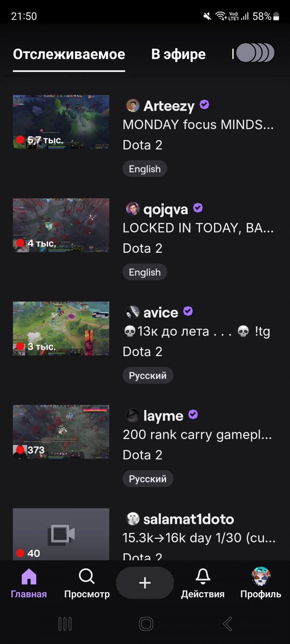Tap layme's profile avatar
Image resolution: width=290 pixels, height=644 pixels.
click(133, 416)
